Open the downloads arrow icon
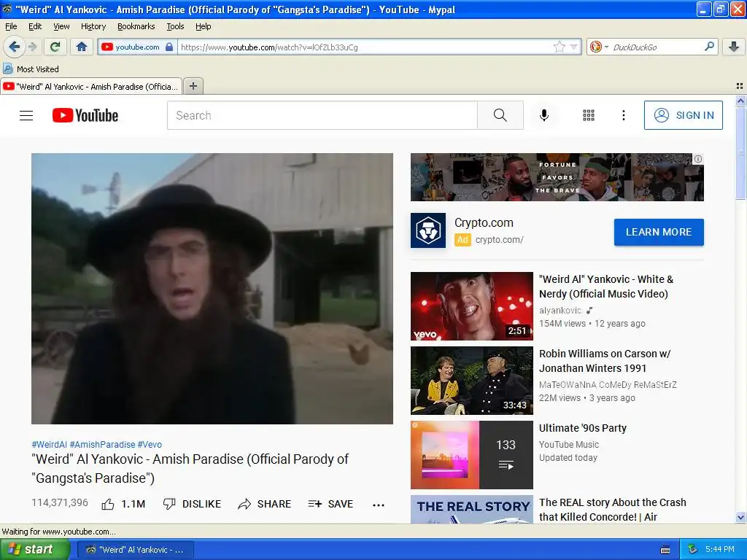Screen dimensions: 747x560 pyautogui.click(x=734, y=47)
